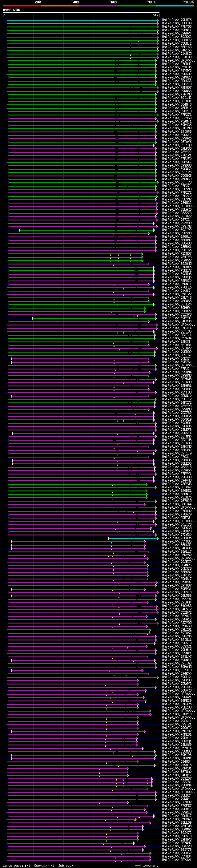
Task: Select hit label UniRef100_Q9SEZ9
Action: (177, 562)
